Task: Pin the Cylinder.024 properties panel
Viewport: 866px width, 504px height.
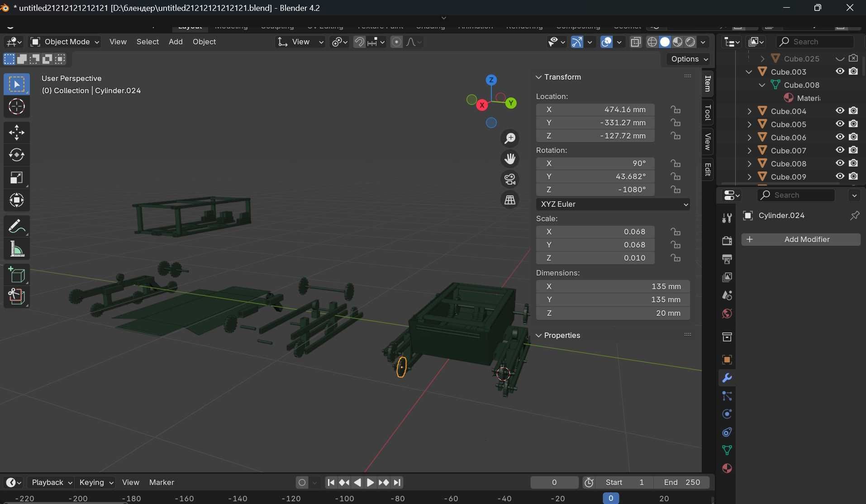Action: click(854, 215)
